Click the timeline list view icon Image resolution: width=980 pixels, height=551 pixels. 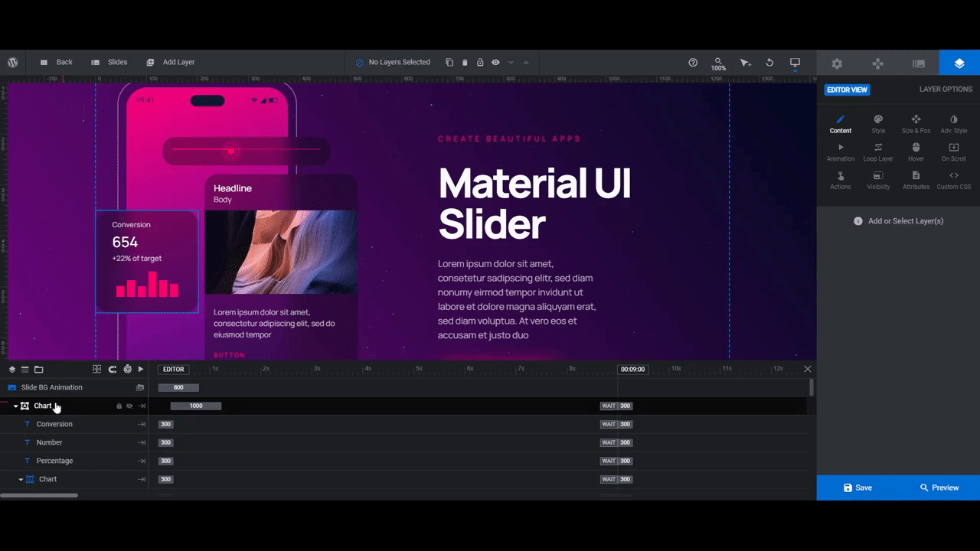[x=24, y=369]
